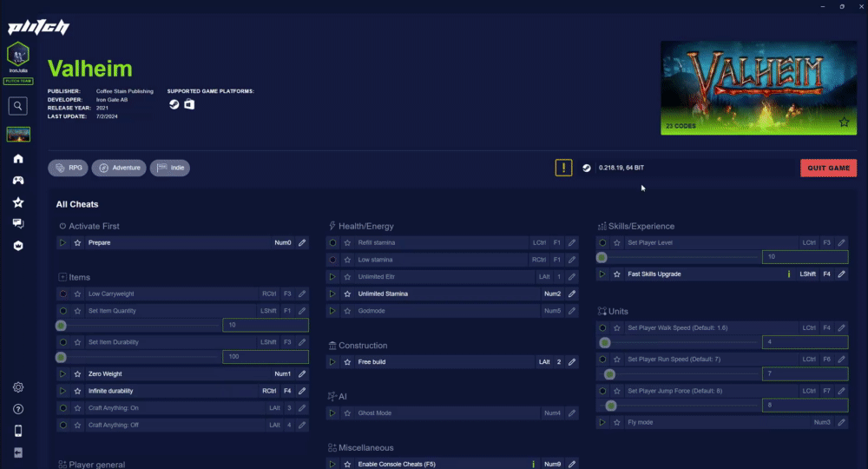This screenshot has height=469, width=868.
Task: Edit hotkey for Fly mode
Action: [x=841, y=422]
